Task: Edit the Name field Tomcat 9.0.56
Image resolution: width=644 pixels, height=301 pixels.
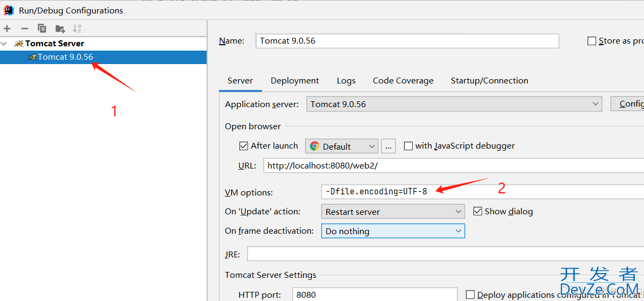Action: [407, 41]
